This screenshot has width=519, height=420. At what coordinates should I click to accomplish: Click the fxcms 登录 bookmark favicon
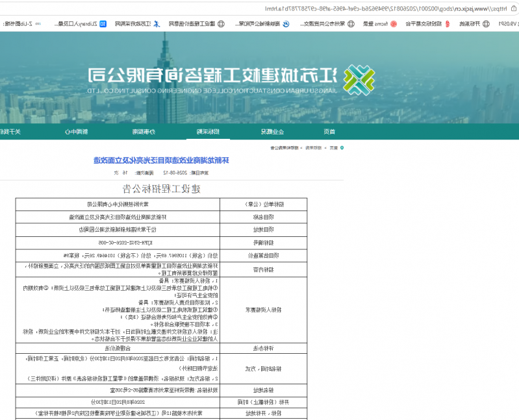[394, 24]
